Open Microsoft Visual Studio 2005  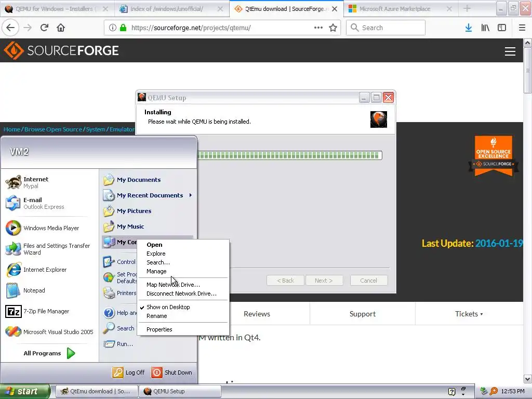(x=49, y=332)
